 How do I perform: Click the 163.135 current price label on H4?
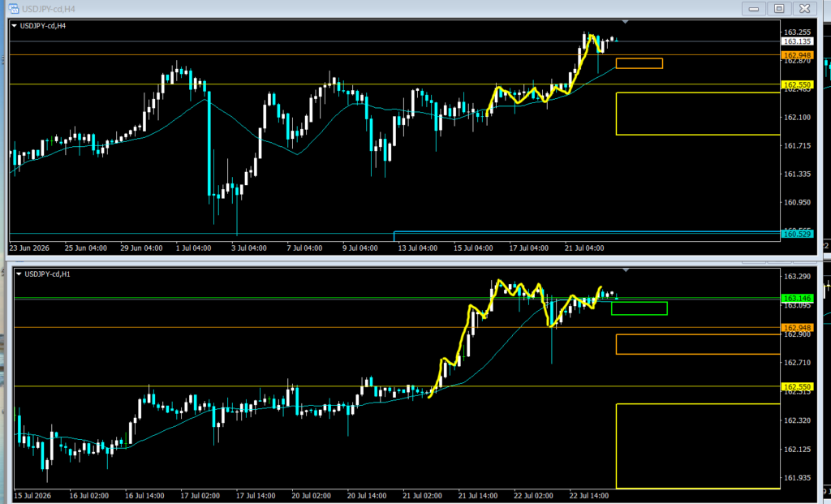[797, 41]
